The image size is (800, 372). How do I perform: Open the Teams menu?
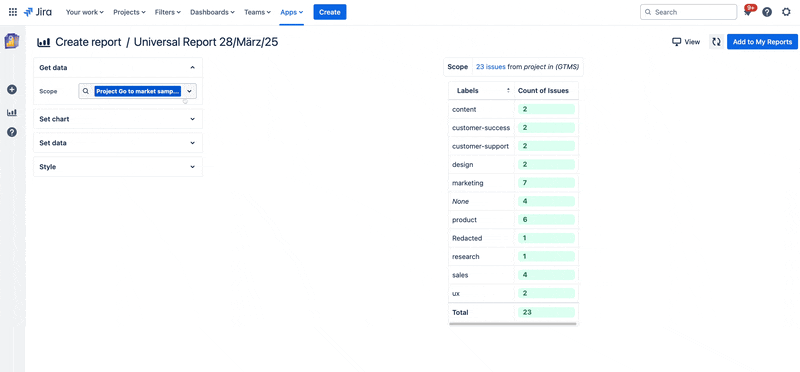click(257, 12)
